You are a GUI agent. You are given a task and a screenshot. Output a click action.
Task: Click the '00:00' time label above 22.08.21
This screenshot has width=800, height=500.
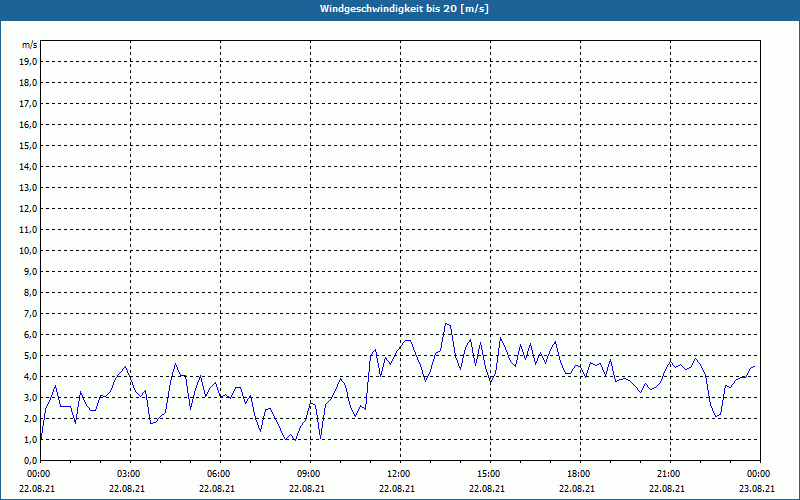[x=37, y=474]
